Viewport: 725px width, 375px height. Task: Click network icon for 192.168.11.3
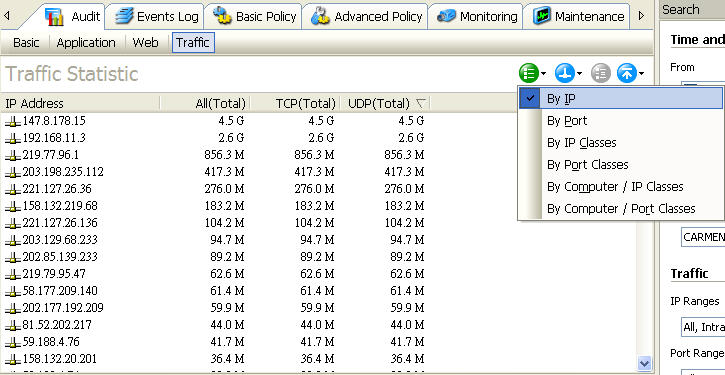pyautogui.click(x=13, y=139)
